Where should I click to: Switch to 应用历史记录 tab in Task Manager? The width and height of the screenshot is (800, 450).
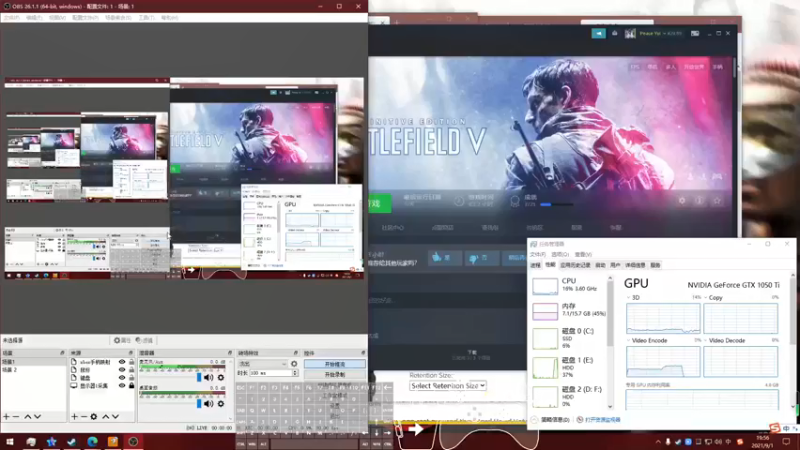pos(575,265)
